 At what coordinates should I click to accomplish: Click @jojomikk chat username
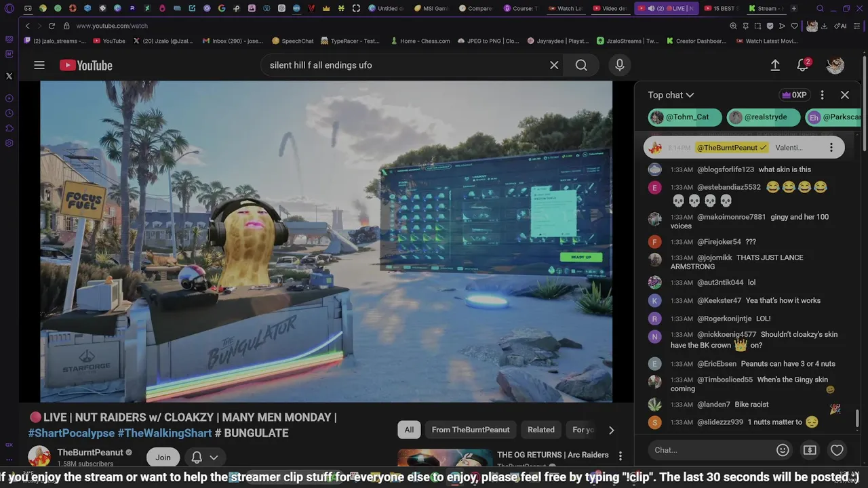(715, 258)
